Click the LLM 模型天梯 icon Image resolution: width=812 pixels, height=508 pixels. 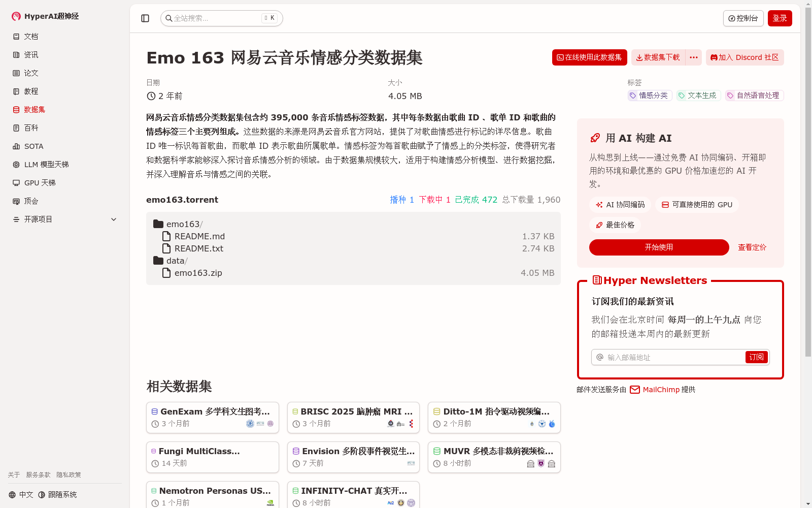(x=16, y=164)
